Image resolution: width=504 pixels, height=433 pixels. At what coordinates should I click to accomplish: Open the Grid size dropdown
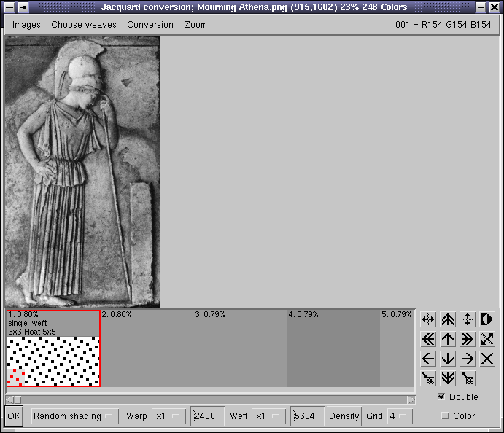point(400,416)
